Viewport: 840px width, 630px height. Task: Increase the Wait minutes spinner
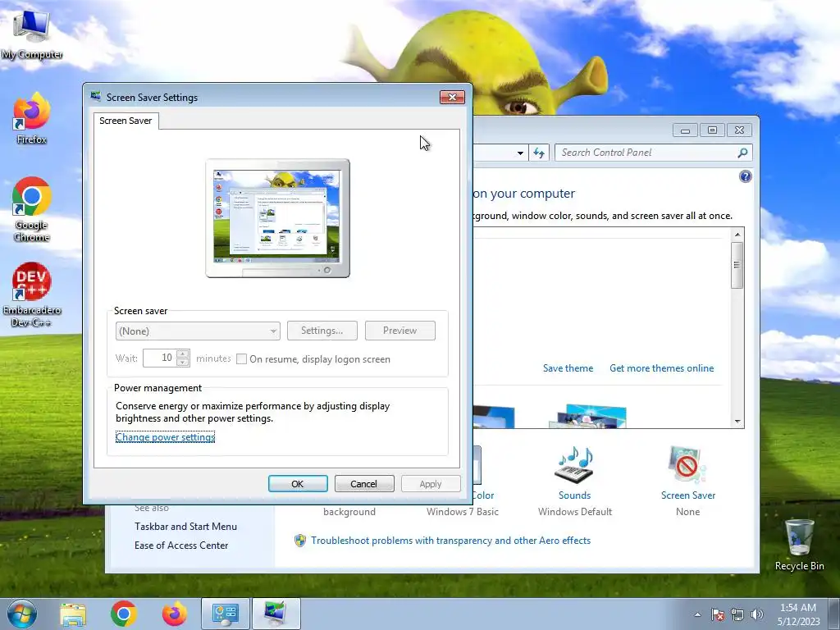click(183, 354)
